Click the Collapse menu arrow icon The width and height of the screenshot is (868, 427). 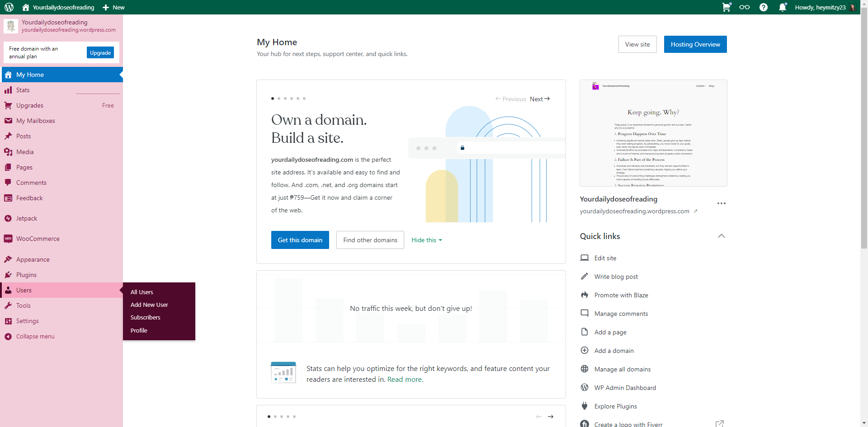8,336
